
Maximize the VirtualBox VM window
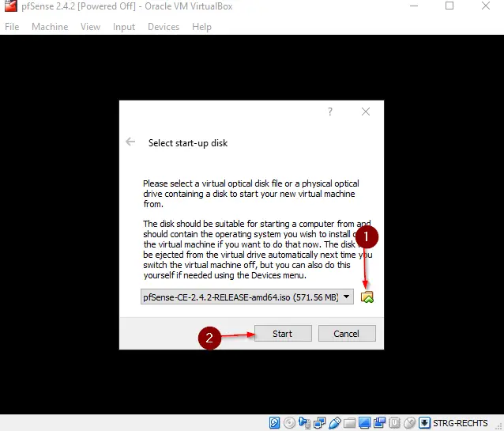[x=449, y=6]
